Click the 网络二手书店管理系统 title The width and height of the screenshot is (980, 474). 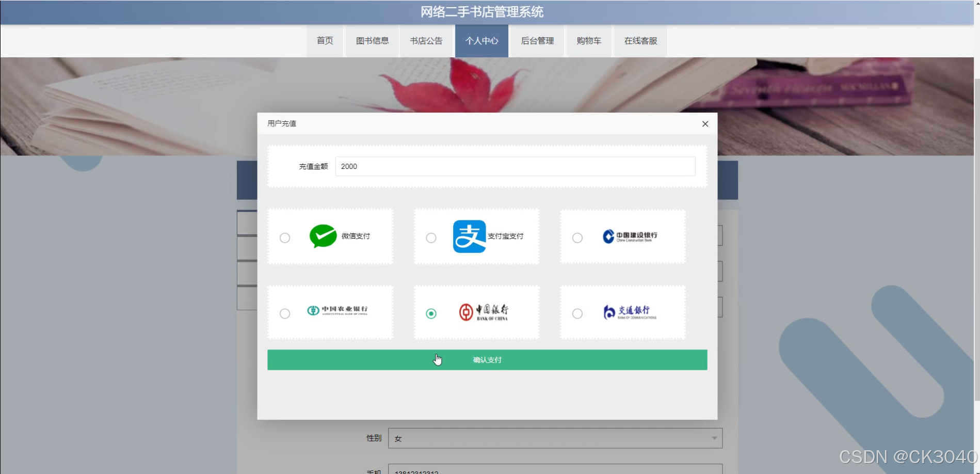tap(481, 12)
